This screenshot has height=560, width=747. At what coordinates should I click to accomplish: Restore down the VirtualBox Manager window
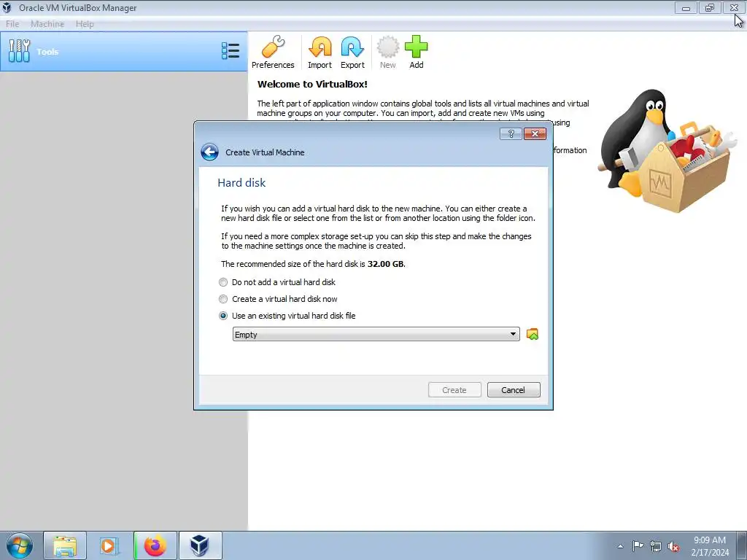709,7
